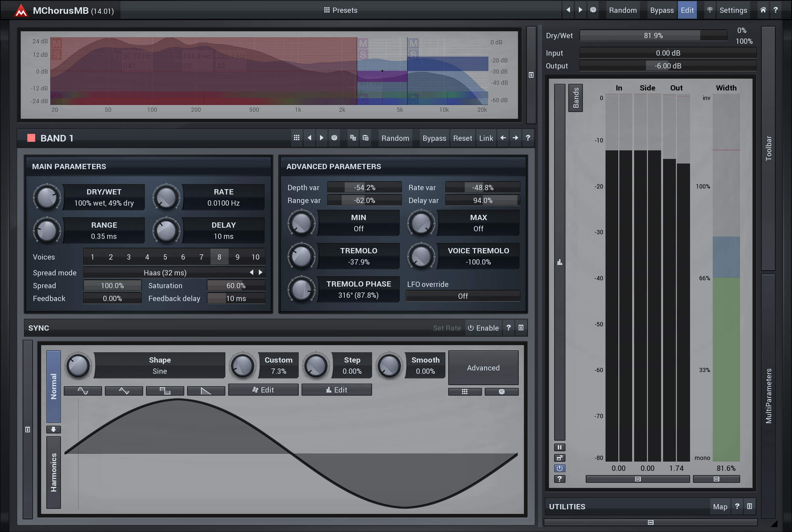The image size is (792, 532).
Task: Open the Toolbar side panel
Action: pos(768,148)
